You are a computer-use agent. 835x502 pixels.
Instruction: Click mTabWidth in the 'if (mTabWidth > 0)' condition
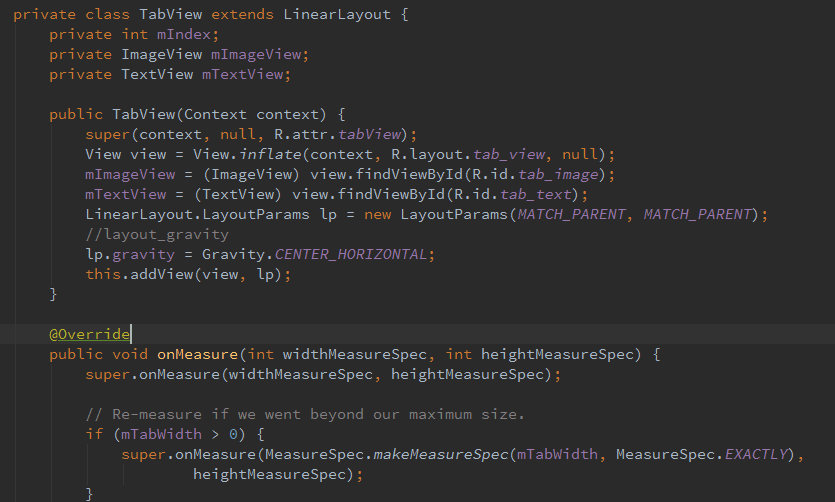pos(161,434)
